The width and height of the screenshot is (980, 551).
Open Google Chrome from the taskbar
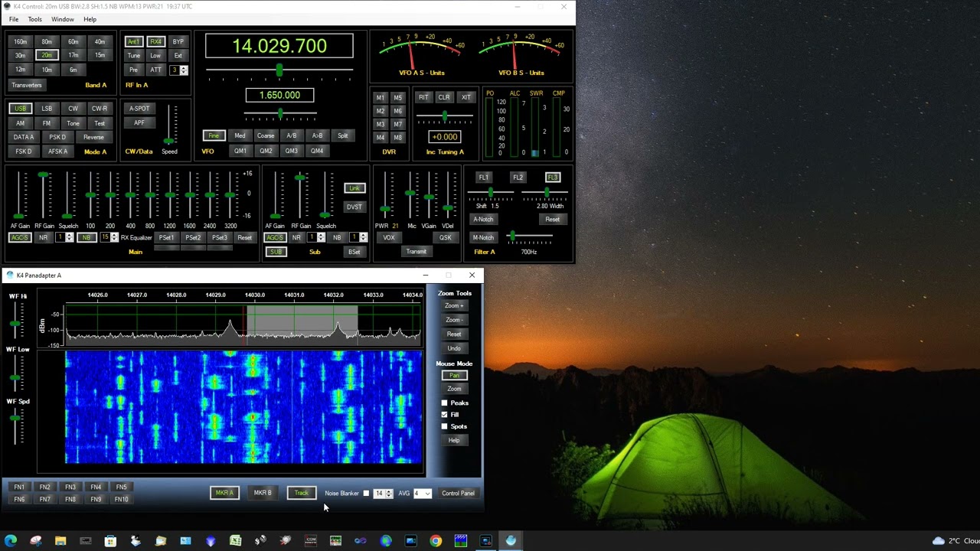(436, 541)
